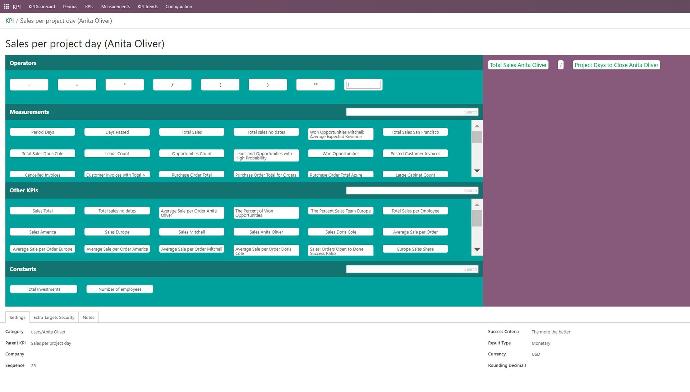Viewport: 690px width, 392px height.
Task: Click the Other KPIs scroll down arrow
Action: (x=477, y=249)
